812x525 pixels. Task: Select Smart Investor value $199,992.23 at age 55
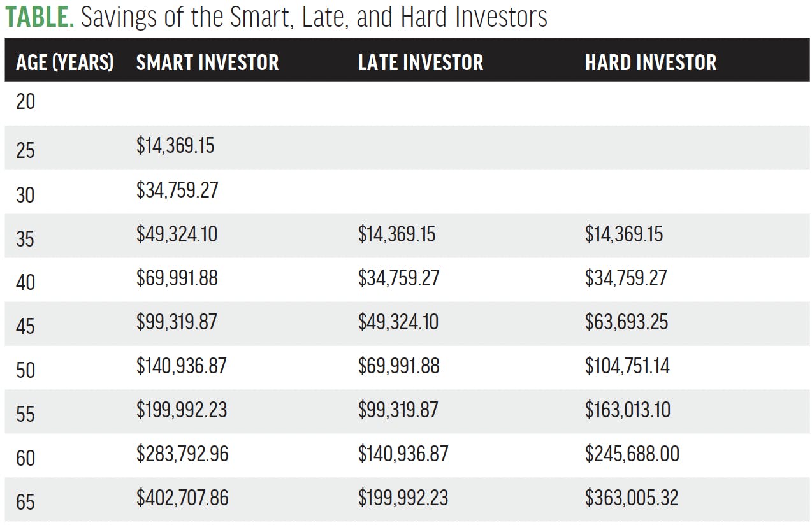(x=181, y=410)
